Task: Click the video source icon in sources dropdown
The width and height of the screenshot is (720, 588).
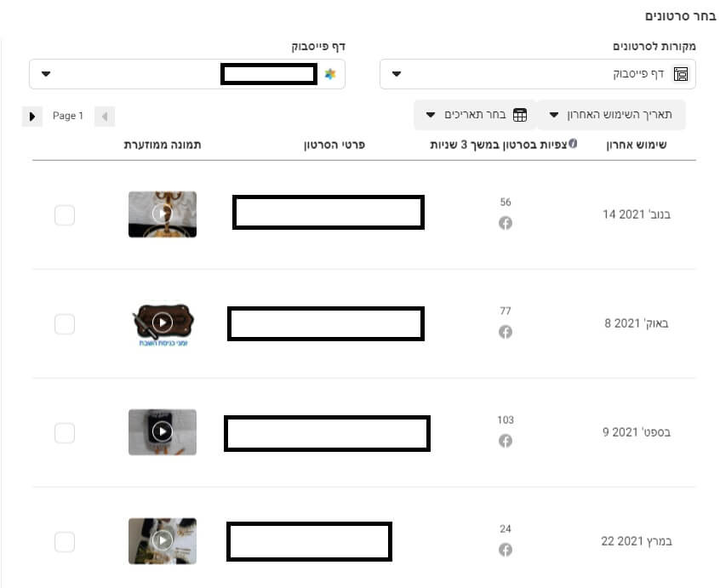Action: [680, 74]
